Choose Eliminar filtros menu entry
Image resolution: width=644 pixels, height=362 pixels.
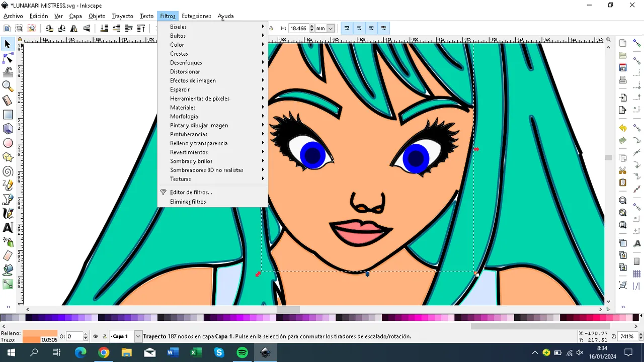212,202
